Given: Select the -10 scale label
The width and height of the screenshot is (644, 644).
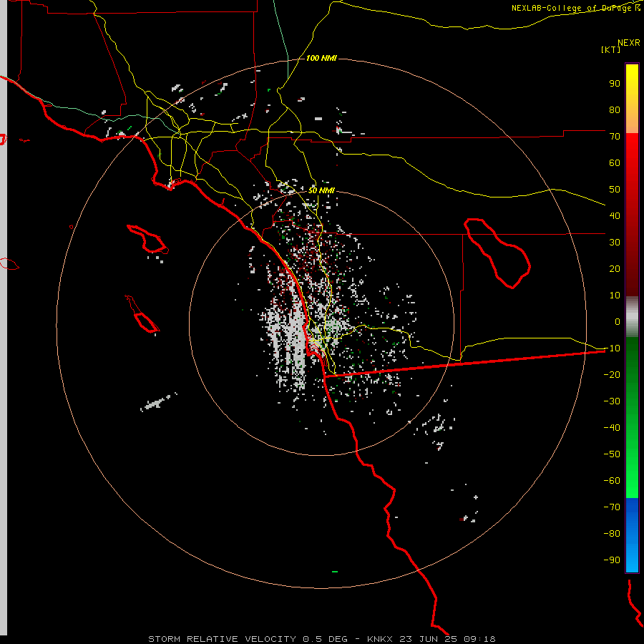Looking at the screenshot, I should 612,348.
